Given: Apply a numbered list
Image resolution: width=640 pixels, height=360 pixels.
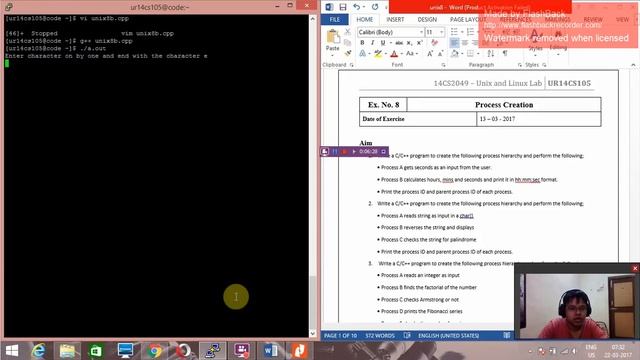Looking at the screenshot, I should pos(470,32).
